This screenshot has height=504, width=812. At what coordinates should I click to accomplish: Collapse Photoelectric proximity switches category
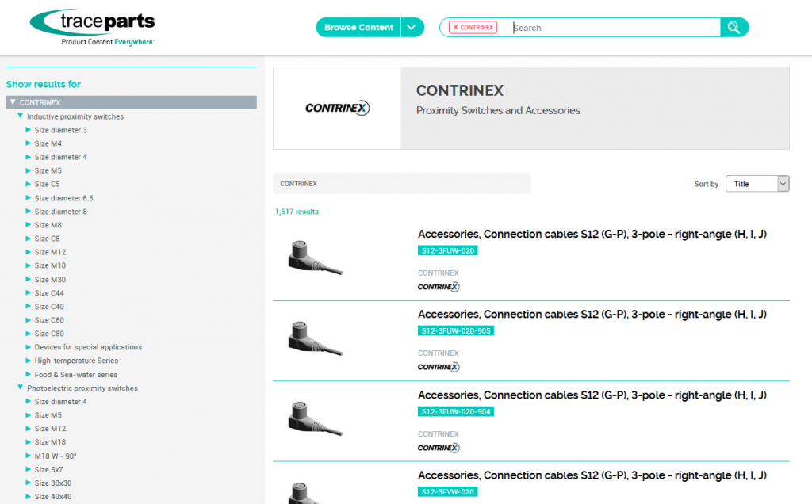tap(21, 388)
